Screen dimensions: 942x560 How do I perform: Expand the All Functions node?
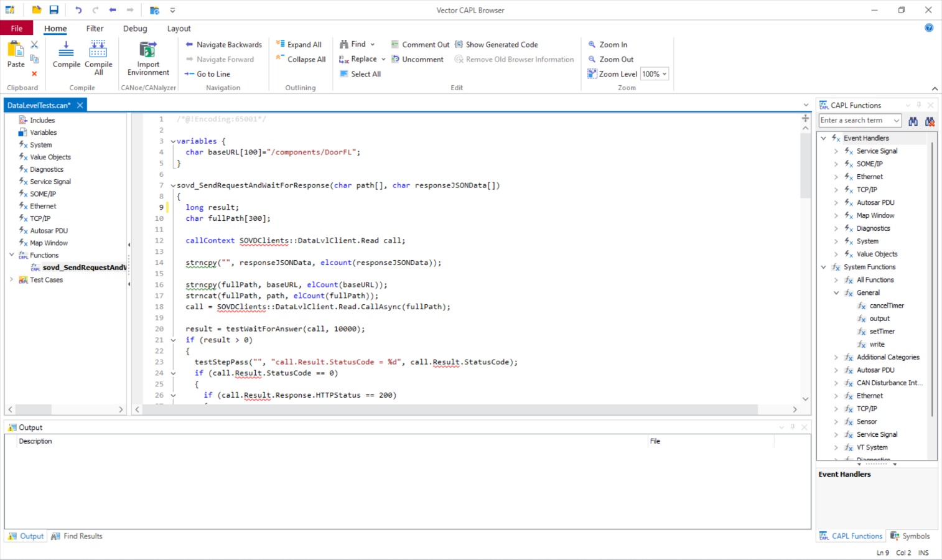tap(836, 280)
